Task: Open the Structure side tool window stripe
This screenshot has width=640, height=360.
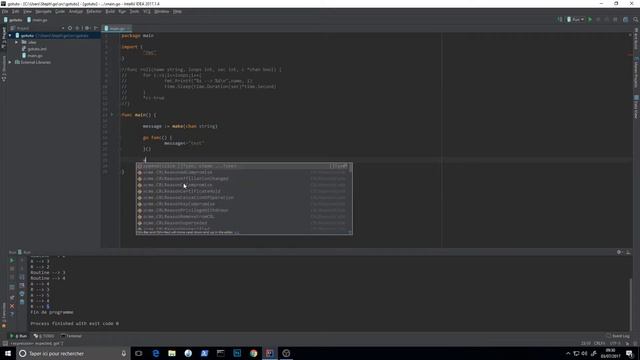Action: pyautogui.click(x=4, y=69)
